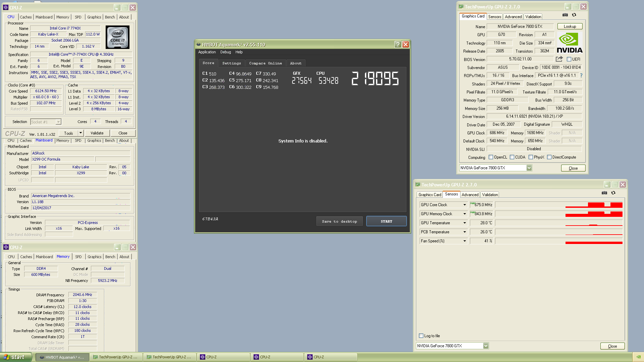Click the refresh icon in GPU-Z Sensors window
The width and height of the screenshot is (644, 362).
[613, 193]
